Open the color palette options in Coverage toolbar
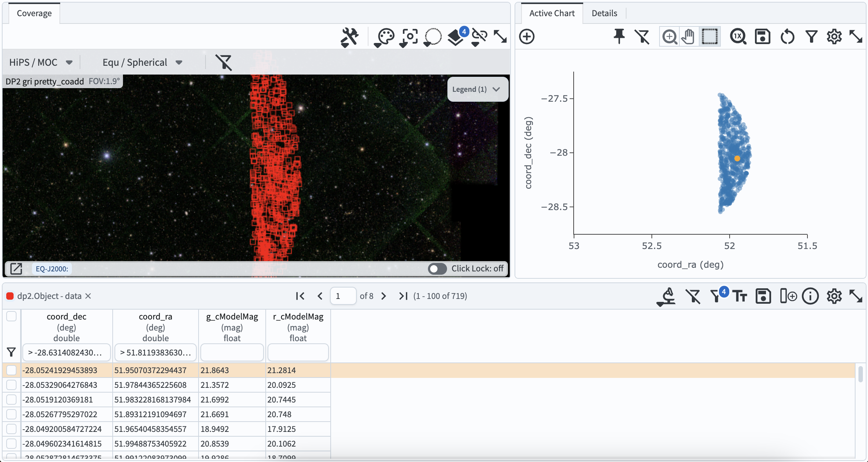Image resolution: width=868 pixels, height=462 pixels. 384,37
